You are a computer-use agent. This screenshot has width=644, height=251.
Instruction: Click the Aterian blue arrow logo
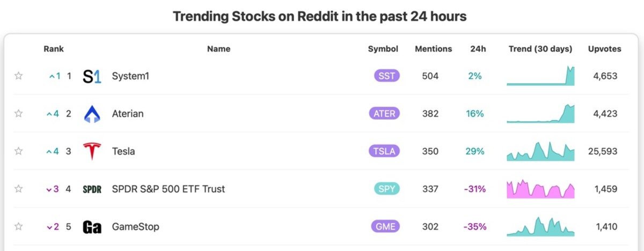tap(92, 114)
